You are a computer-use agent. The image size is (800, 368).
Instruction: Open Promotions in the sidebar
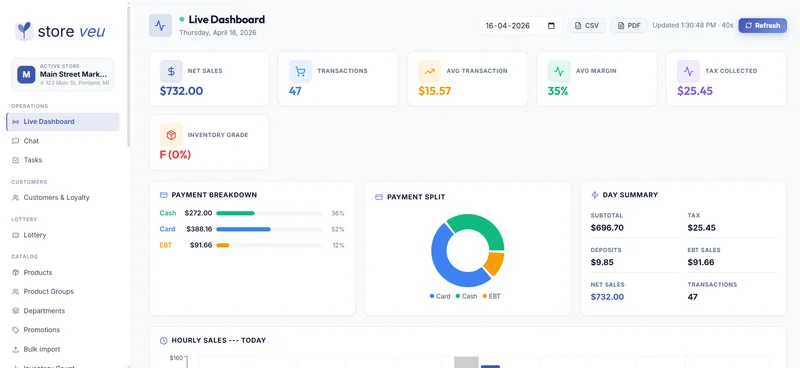[x=63, y=330]
